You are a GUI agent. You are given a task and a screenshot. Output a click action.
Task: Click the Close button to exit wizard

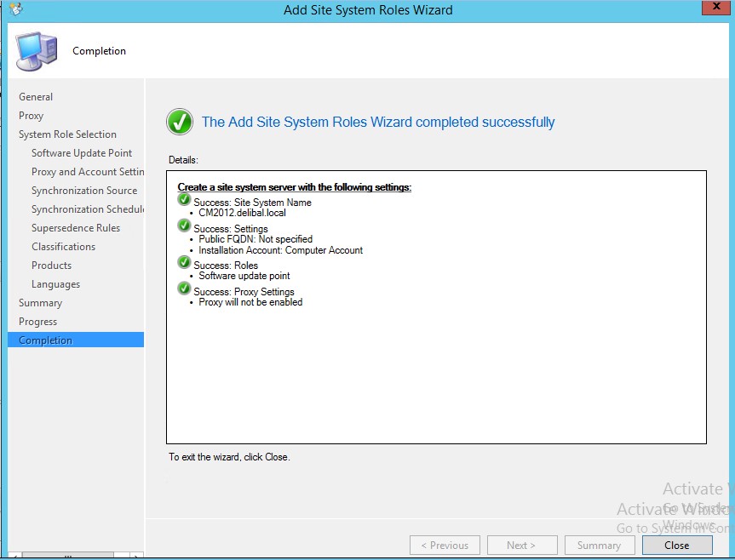(x=676, y=546)
